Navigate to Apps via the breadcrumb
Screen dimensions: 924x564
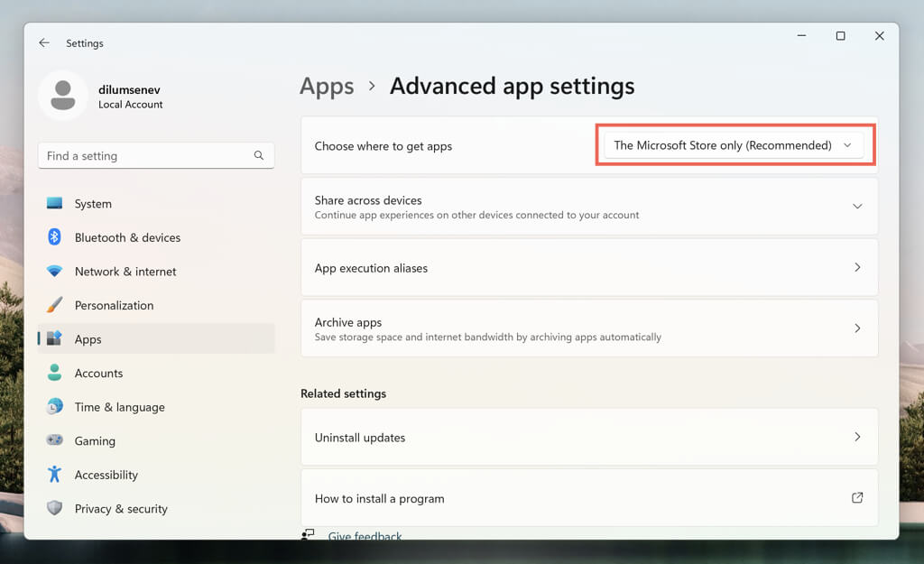[327, 87]
